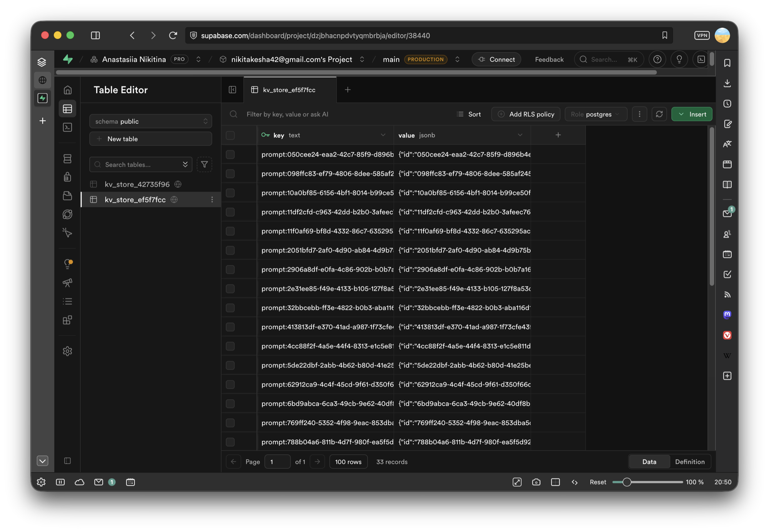This screenshot has width=769, height=532.
Task: Open organization switcher next to PRO
Action: (198, 59)
